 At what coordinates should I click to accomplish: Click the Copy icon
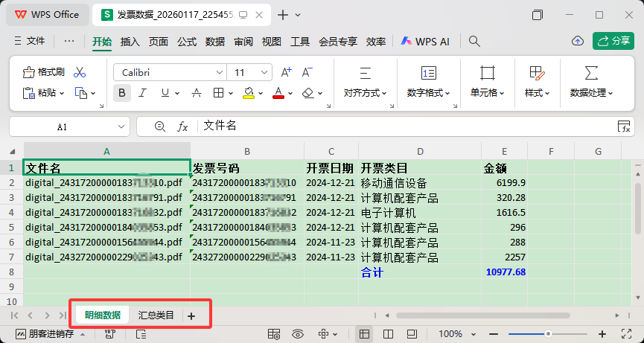click(x=81, y=93)
